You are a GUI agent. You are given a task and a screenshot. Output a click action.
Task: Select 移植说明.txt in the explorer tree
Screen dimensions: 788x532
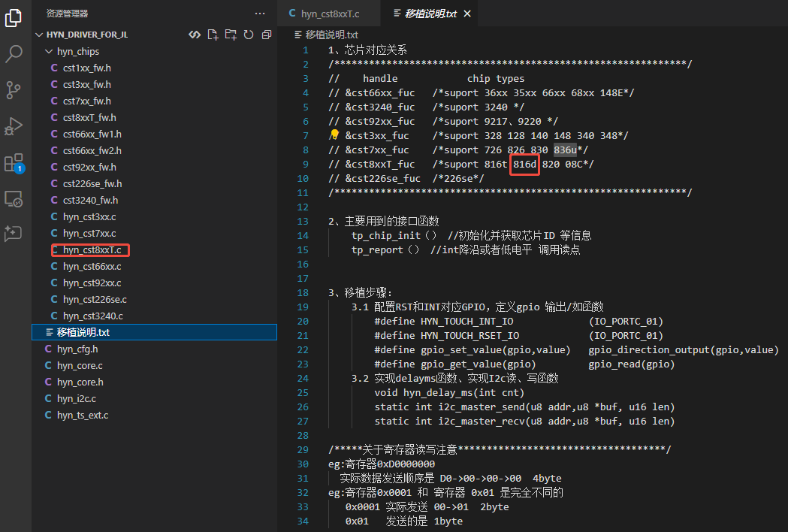pyautogui.click(x=154, y=332)
